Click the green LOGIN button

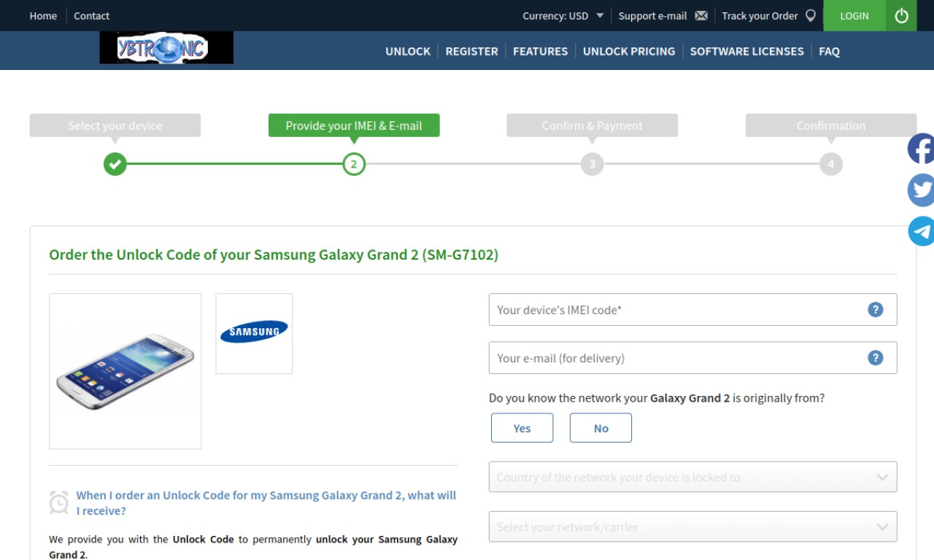coord(854,15)
